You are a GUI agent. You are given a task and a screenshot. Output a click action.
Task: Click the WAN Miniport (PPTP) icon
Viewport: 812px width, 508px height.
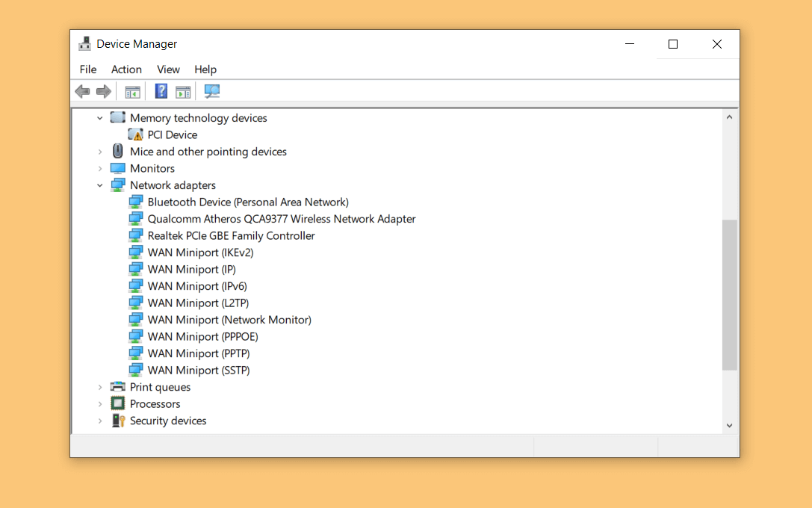[136, 353]
